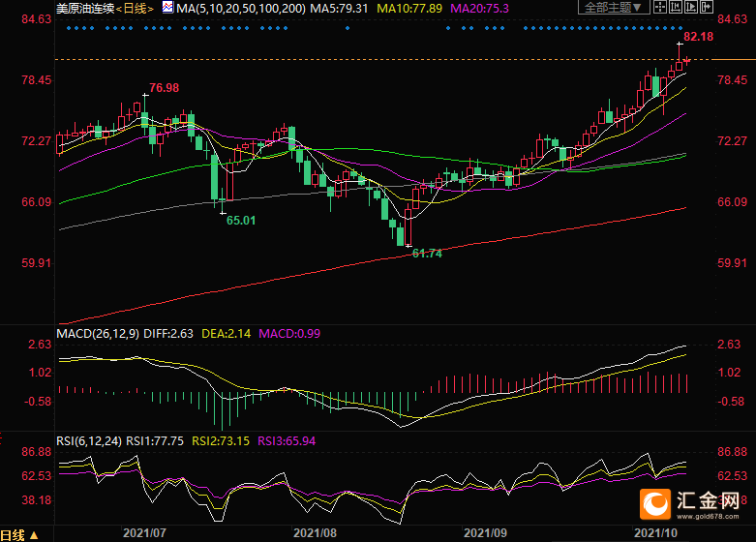Image resolution: width=756 pixels, height=542 pixels.
Task: Expand the 日线 period selector arrow
Action: tap(34, 535)
